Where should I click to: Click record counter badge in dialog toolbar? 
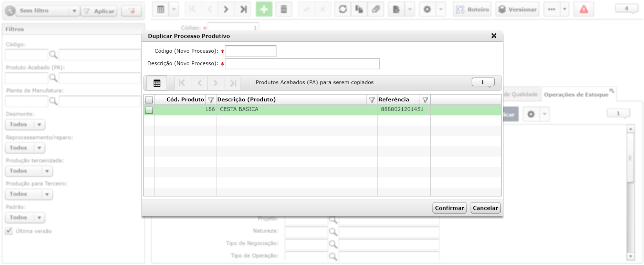point(483,82)
